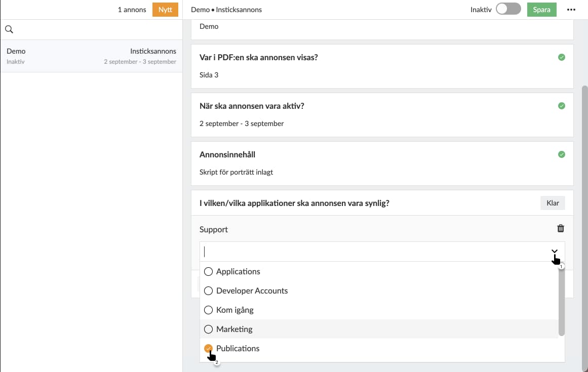
Task: Expand the Annonsinnehåll section
Action: click(227, 155)
